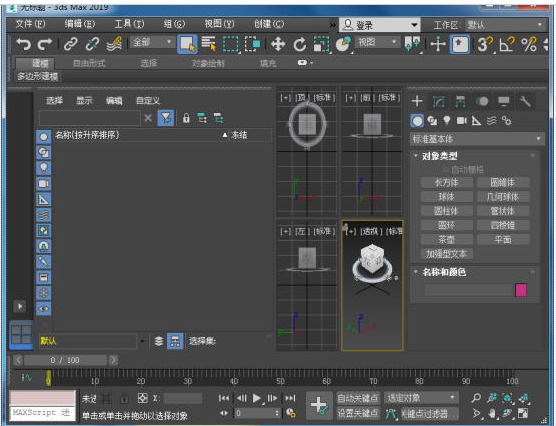Toggle the lock cell editing icon
The height and width of the screenshot is (426, 556).
(186, 118)
